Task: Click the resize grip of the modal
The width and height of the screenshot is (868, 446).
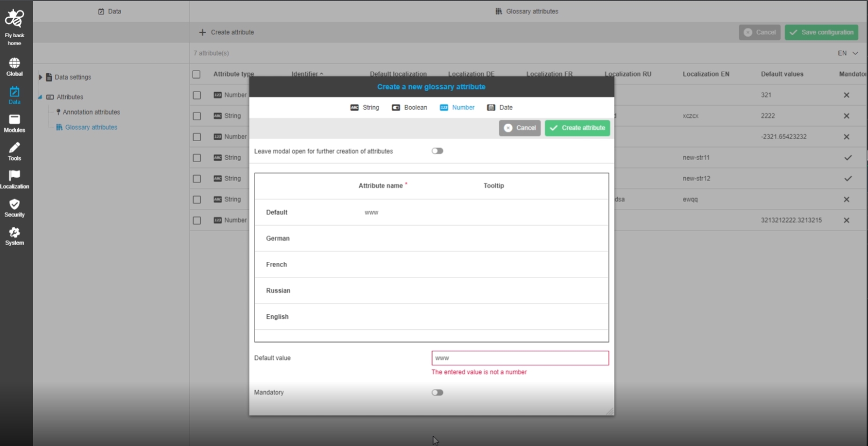Action: pyautogui.click(x=610, y=411)
